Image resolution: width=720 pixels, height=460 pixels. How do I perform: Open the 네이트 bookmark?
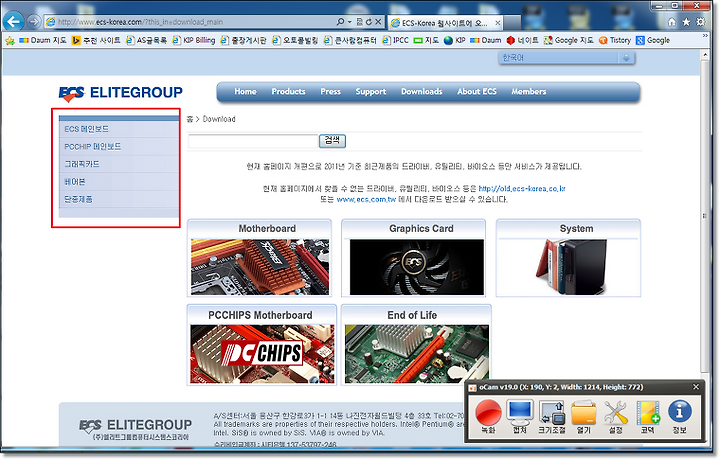(x=523, y=40)
